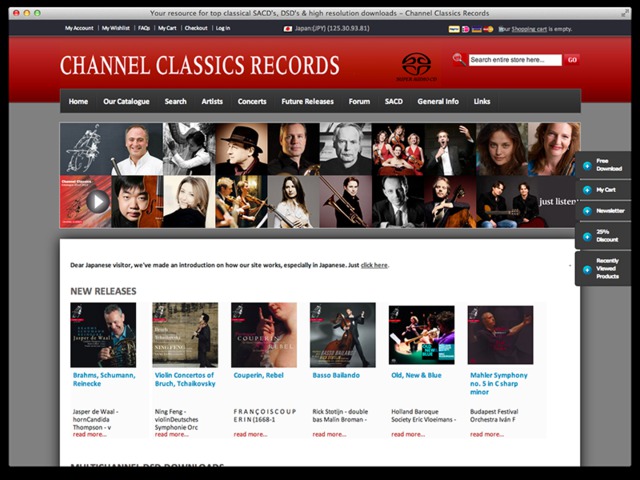This screenshot has width=640, height=480.
Task: Open the Old, New & Blue album cover
Action: click(422, 335)
